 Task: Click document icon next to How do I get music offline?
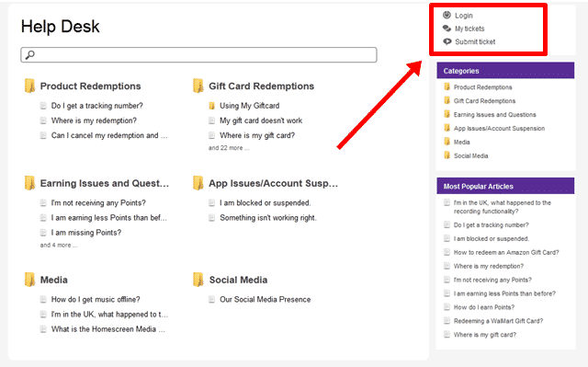click(43, 300)
